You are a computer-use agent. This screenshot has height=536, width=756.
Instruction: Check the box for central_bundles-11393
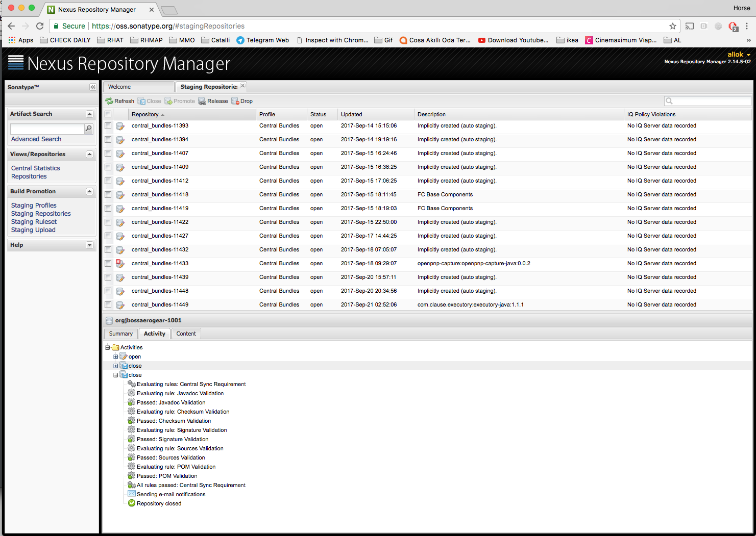point(108,125)
